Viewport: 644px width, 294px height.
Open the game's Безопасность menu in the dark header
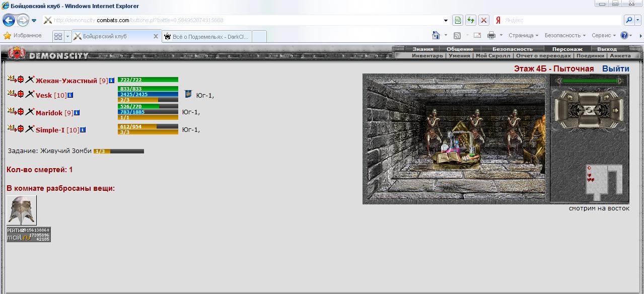coord(512,49)
